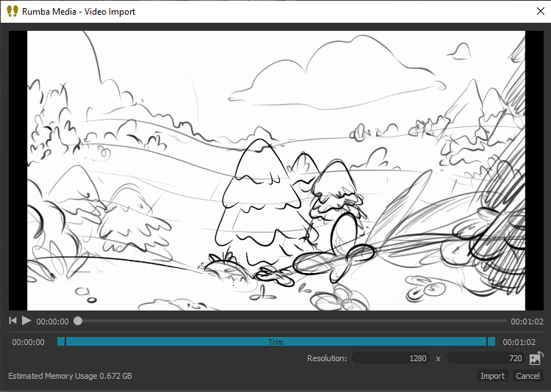This screenshot has height=392, width=551.
Task: Click the trim start time 00:00:00
Action: tap(28, 342)
